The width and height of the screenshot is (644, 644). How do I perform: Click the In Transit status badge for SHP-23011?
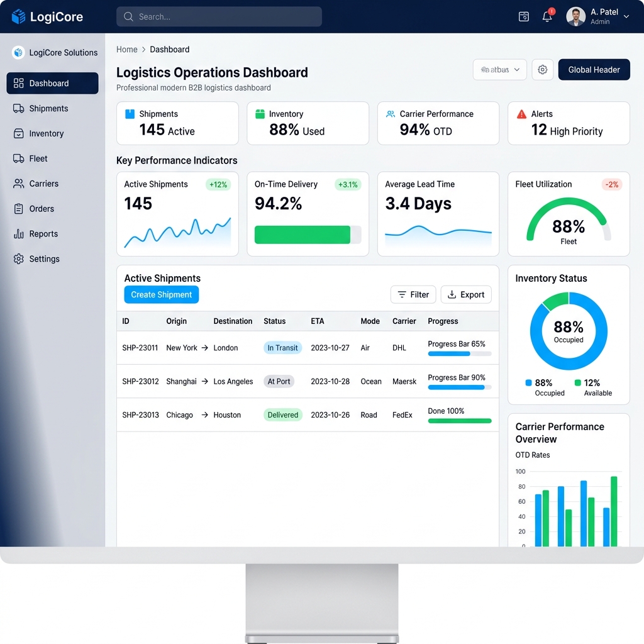click(x=282, y=347)
